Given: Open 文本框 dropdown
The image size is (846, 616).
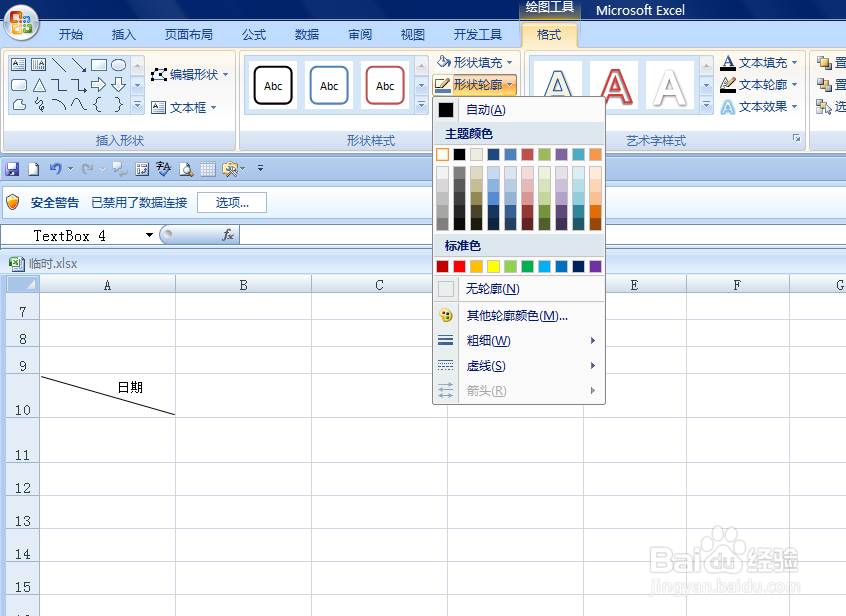Looking at the screenshot, I should [184, 107].
